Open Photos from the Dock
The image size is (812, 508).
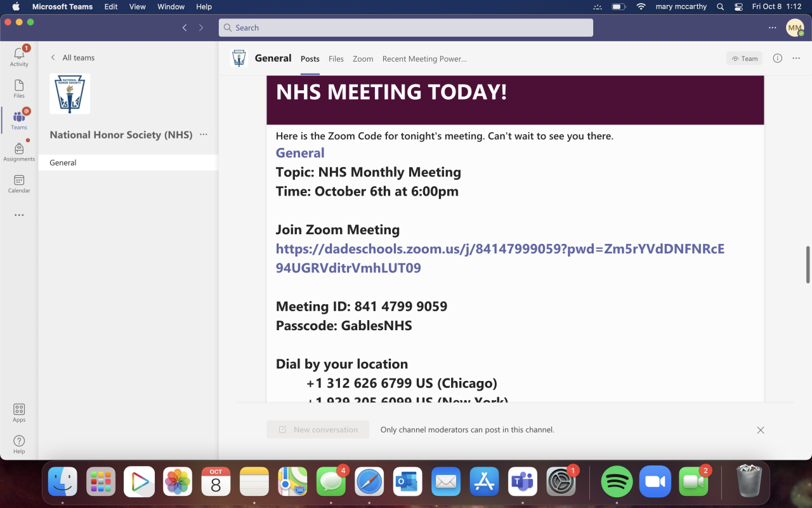178,482
